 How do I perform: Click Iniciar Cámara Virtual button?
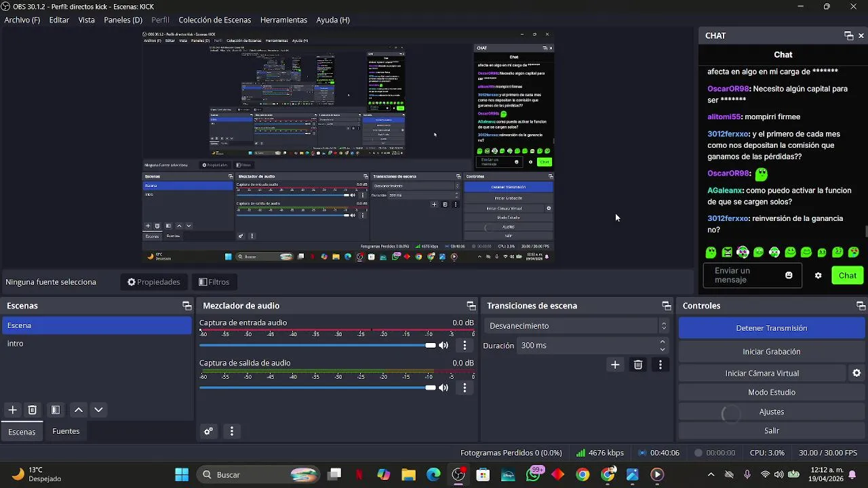click(x=762, y=373)
